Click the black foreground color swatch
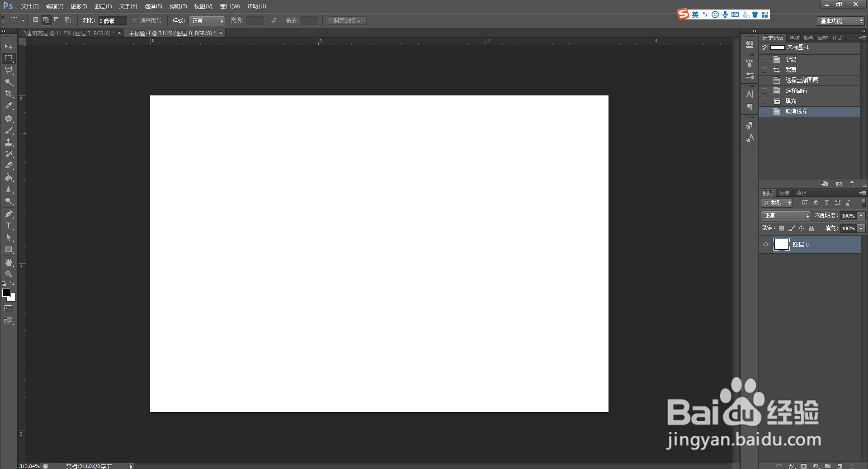 (6, 293)
